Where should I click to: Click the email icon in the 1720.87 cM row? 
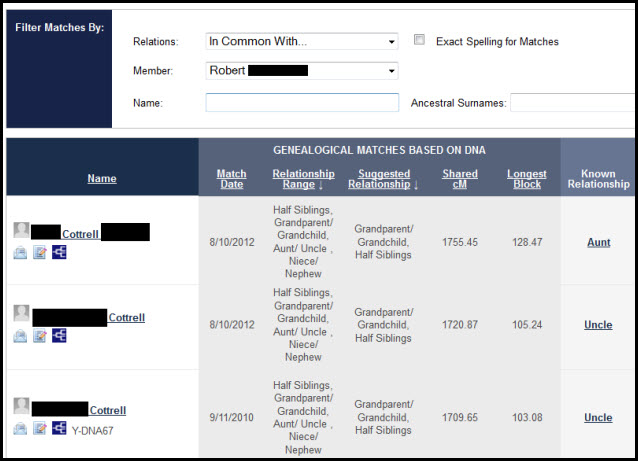21,336
